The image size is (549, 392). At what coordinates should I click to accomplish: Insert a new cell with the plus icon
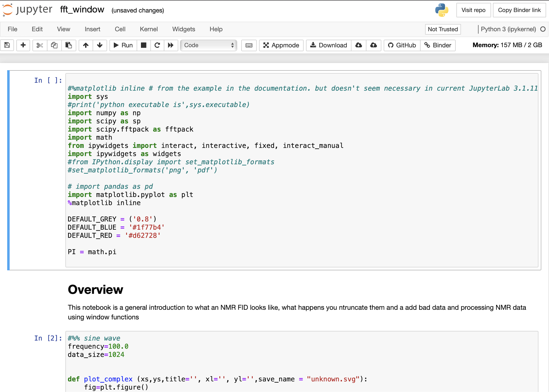click(x=23, y=45)
